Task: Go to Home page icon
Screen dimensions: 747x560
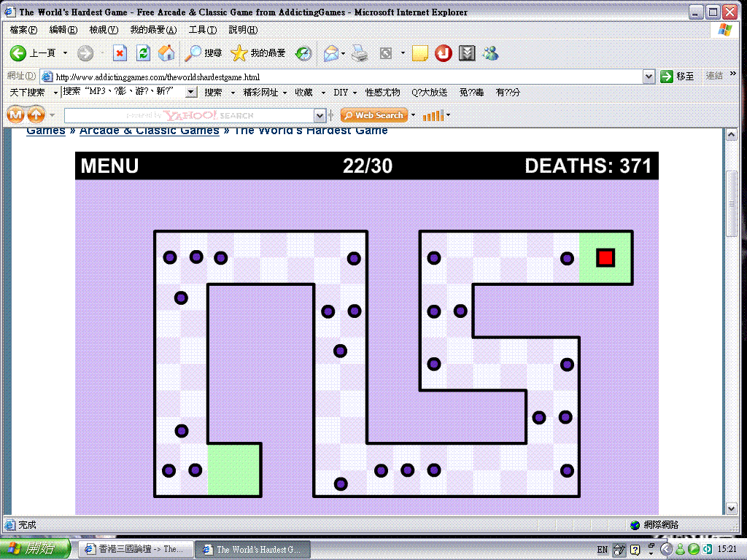Action: click(x=166, y=52)
